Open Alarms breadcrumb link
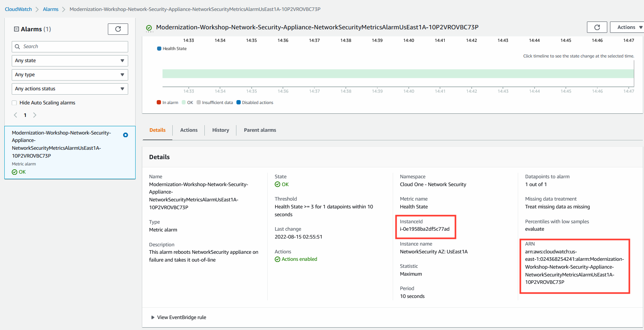Image resolution: width=644 pixels, height=330 pixels. point(51,9)
